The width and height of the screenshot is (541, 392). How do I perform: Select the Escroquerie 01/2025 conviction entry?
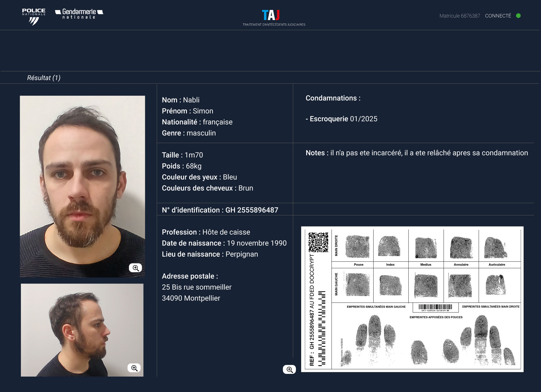[x=341, y=119]
